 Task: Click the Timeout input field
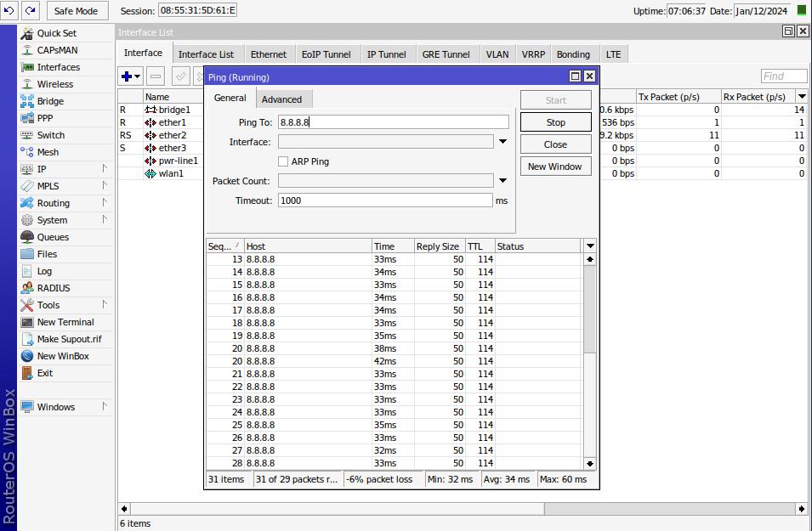(x=385, y=201)
